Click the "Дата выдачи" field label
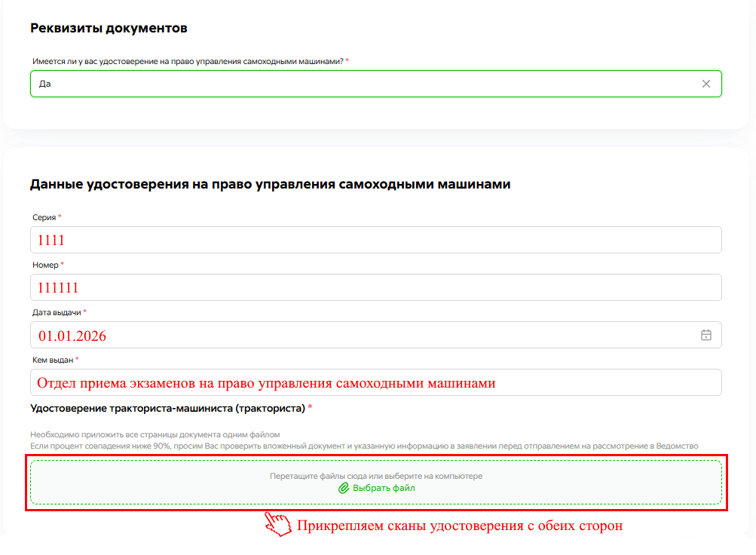Viewport: 756px width, 555px height. (56, 312)
